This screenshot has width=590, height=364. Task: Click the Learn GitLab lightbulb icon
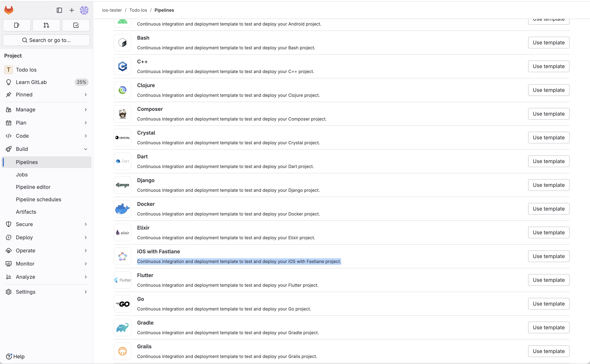[9, 82]
